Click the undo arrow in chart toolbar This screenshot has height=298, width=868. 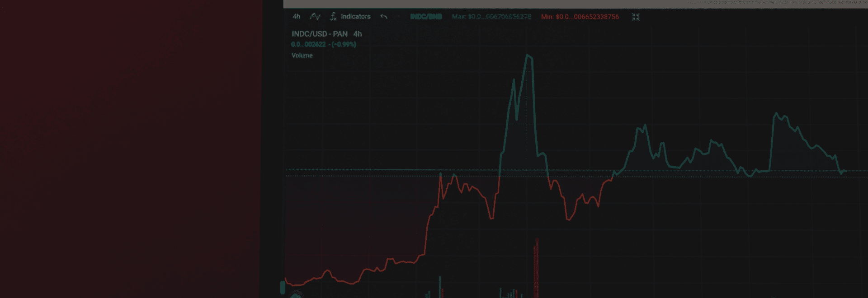click(x=384, y=17)
